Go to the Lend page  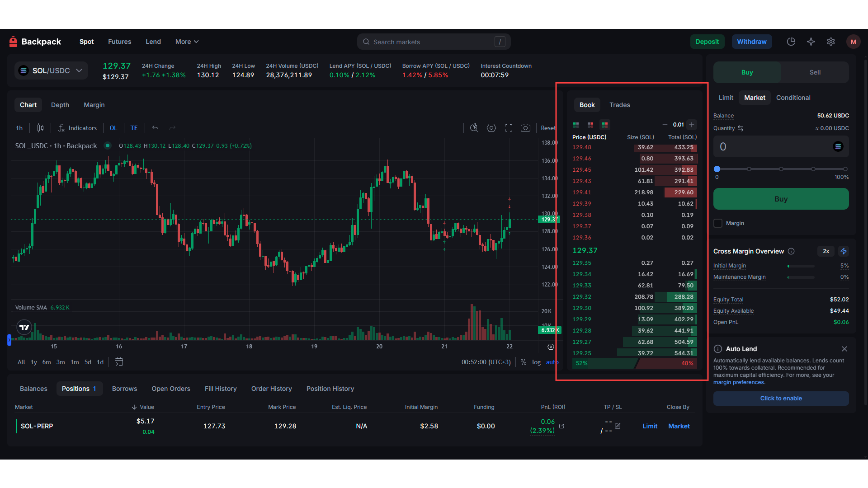[153, 42]
